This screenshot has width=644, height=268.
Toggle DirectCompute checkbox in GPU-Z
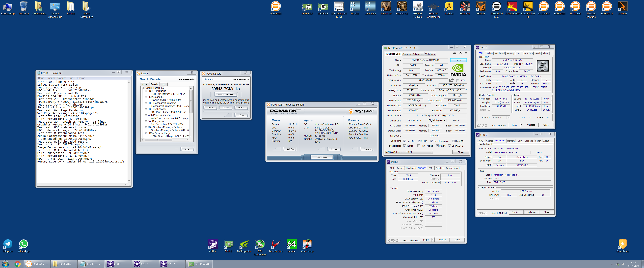[432, 141]
